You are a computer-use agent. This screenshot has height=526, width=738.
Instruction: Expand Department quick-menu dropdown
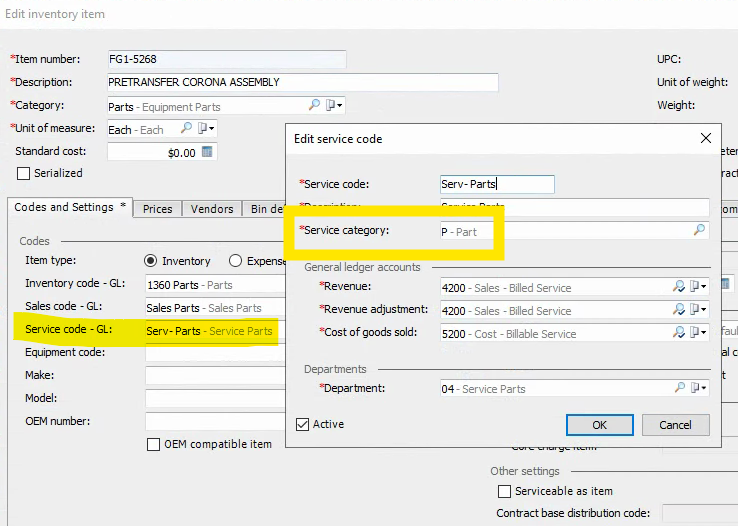698,388
